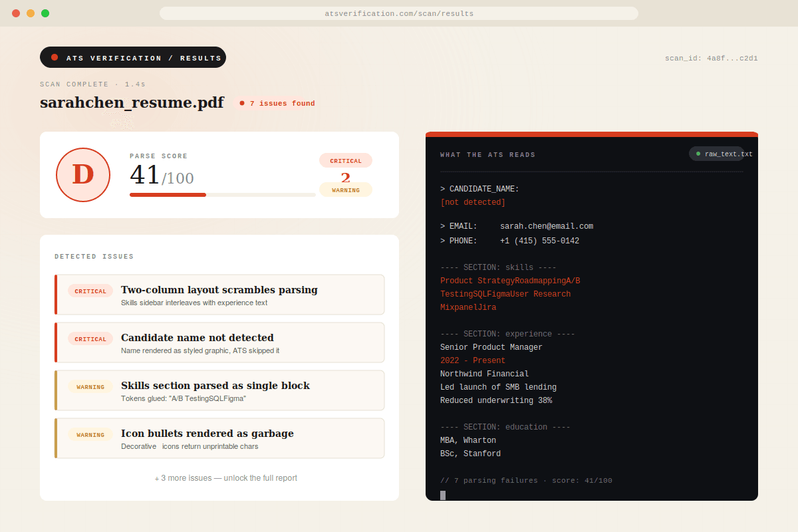The width and height of the screenshot is (798, 532).
Task: Click the WARNING tag on Skills section issue
Action: point(90,387)
